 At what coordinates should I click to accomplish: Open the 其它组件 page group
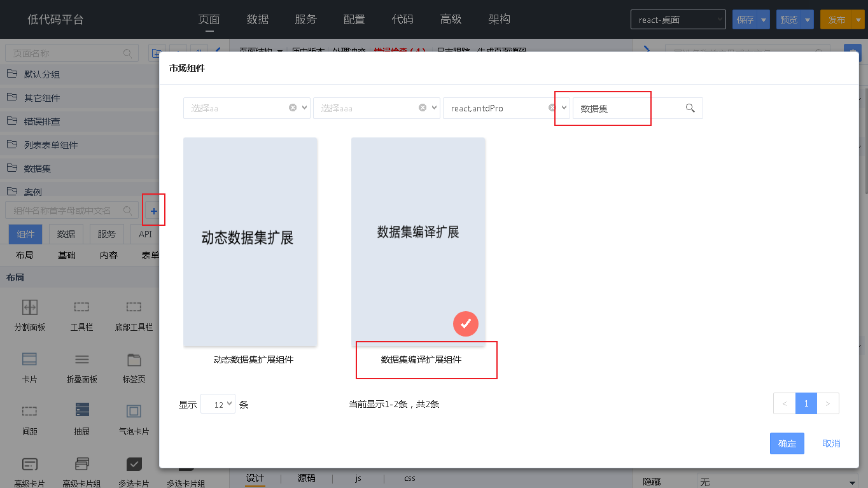coord(80,97)
